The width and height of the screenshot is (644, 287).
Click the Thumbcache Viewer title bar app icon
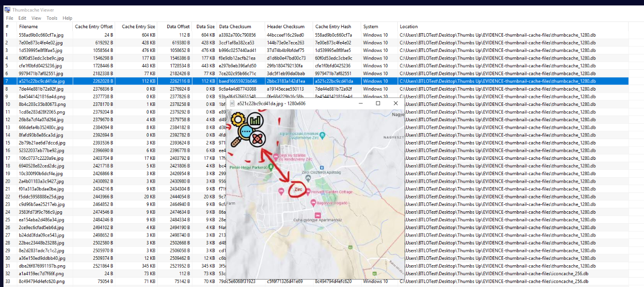click(7, 10)
